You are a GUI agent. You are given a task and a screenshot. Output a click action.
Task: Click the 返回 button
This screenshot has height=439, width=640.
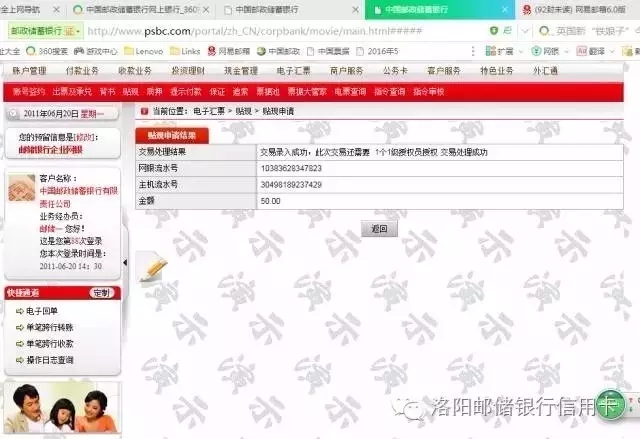379,228
